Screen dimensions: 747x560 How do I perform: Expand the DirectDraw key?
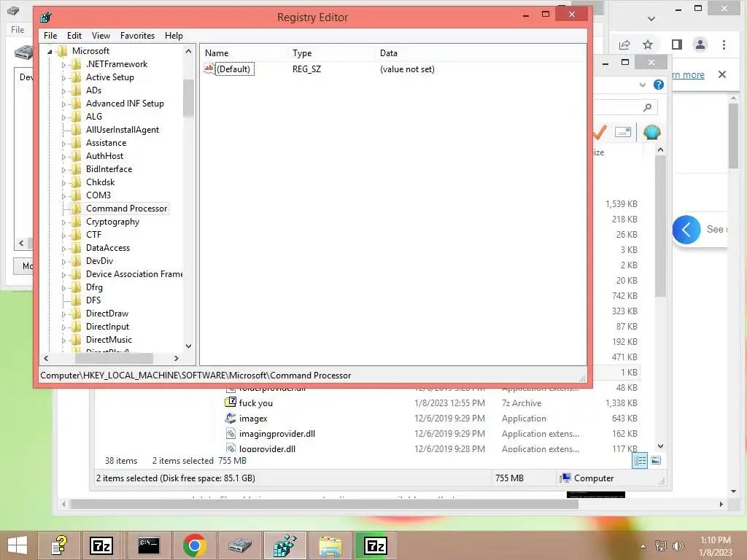coord(63,314)
